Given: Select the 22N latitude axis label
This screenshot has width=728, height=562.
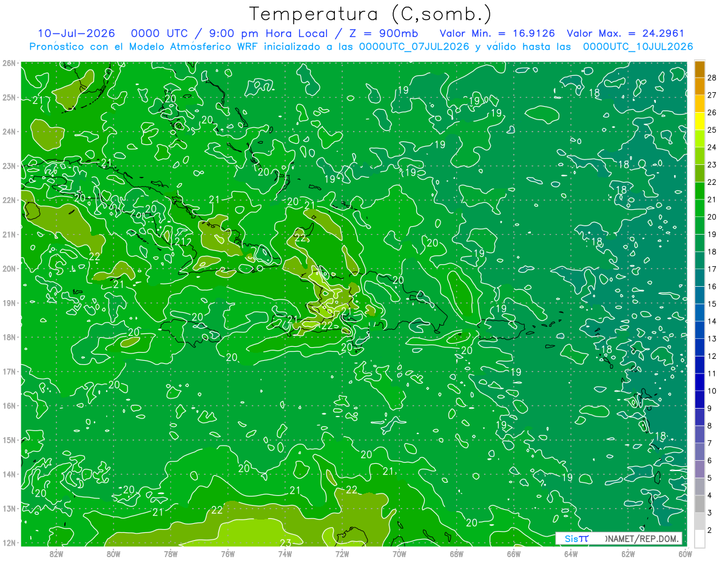Looking at the screenshot, I should pos(8,200).
